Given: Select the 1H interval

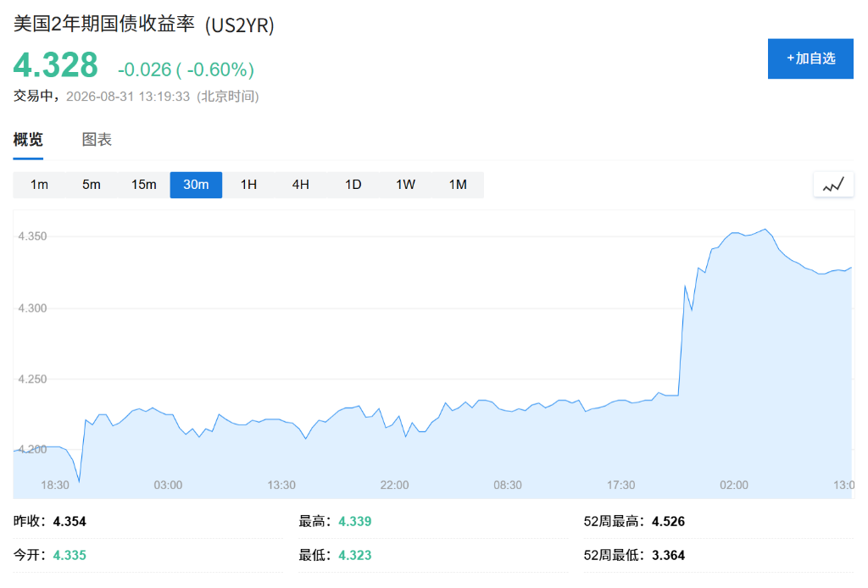Looking at the screenshot, I should pyautogui.click(x=248, y=185).
